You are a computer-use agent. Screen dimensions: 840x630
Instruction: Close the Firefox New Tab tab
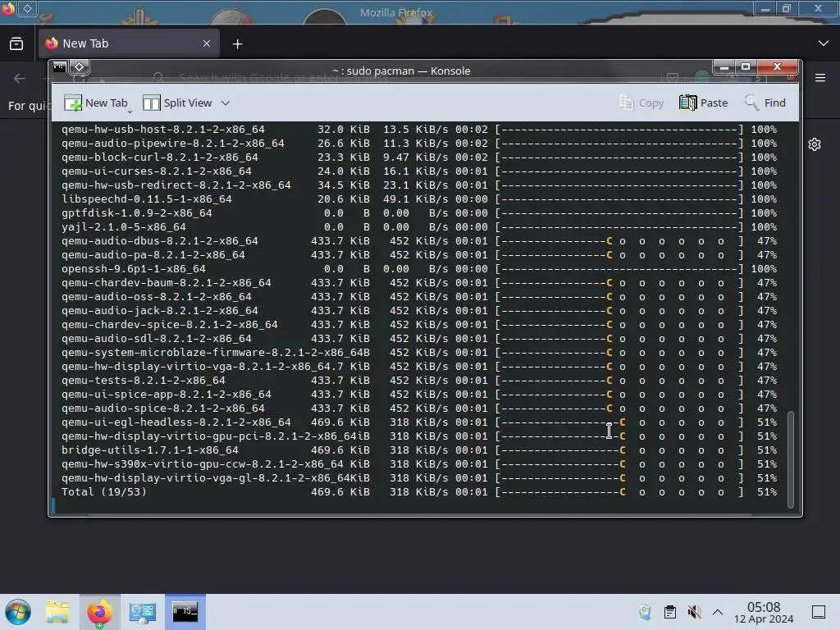(207, 43)
